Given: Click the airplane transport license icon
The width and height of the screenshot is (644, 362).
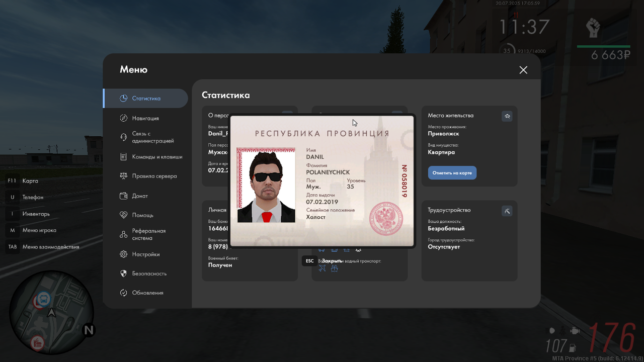Looking at the screenshot, I should [x=322, y=268].
